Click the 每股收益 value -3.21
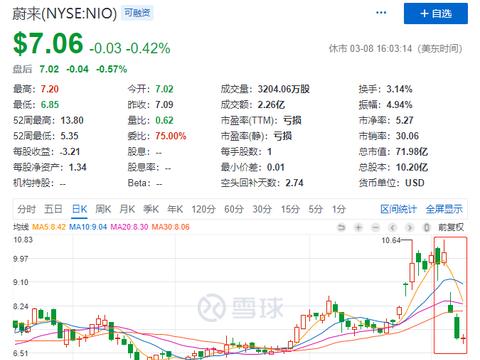Image resolution: width=480 pixels, height=360 pixels. coord(70,152)
